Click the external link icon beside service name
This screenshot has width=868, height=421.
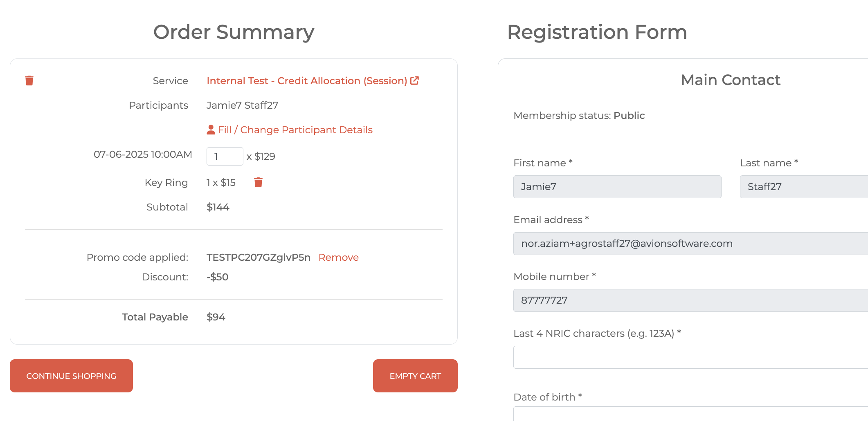pyautogui.click(x=414, y=81)
